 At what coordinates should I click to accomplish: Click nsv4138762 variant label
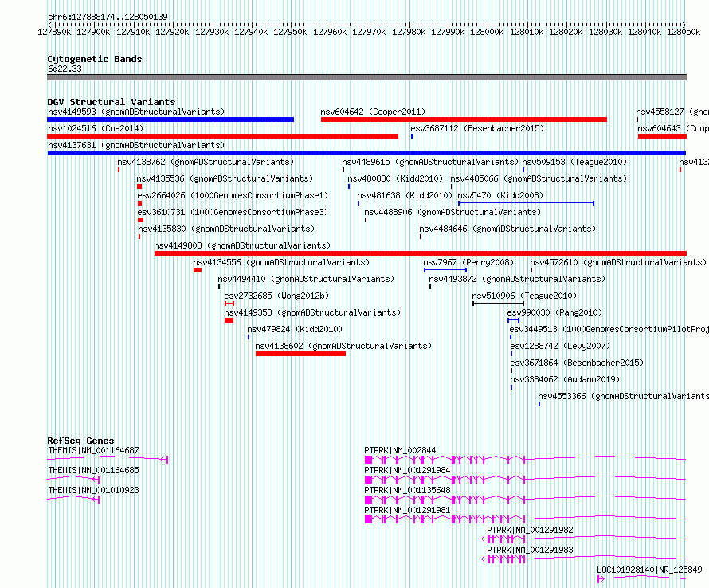206,162
